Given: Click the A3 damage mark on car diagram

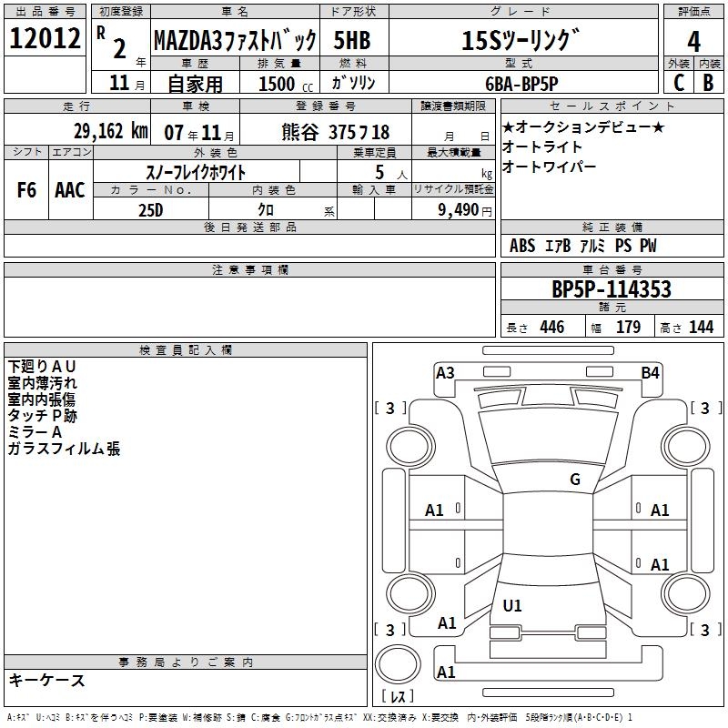Looking at the screenshot, I should click(x=445, y=372).
